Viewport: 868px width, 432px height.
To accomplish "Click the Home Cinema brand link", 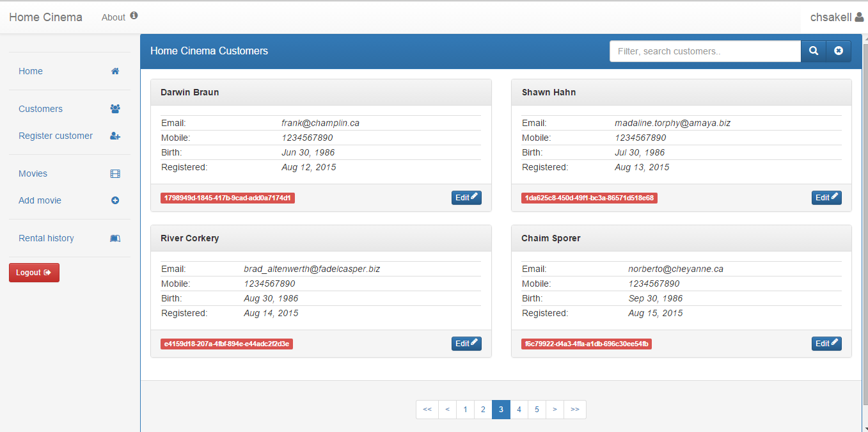I will point(45,17).
